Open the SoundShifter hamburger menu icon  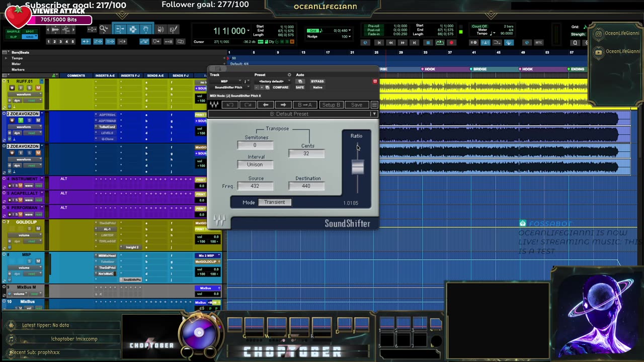click(x=374, y=105)
